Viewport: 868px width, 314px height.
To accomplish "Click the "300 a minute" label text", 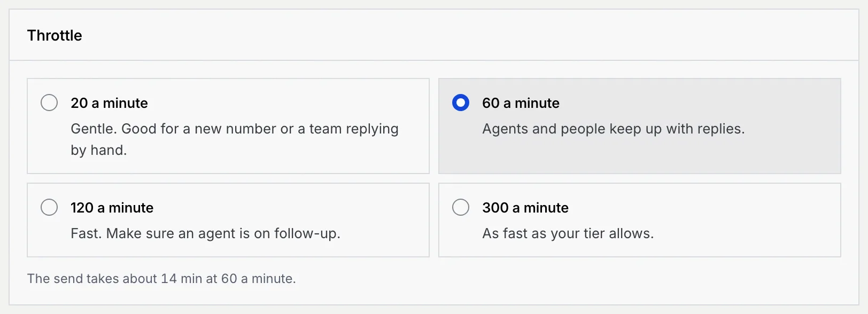I will point(525,208).
